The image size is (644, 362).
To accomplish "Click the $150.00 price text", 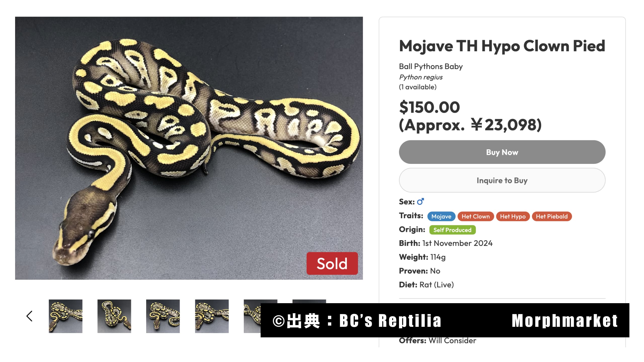I will (429, 107).
